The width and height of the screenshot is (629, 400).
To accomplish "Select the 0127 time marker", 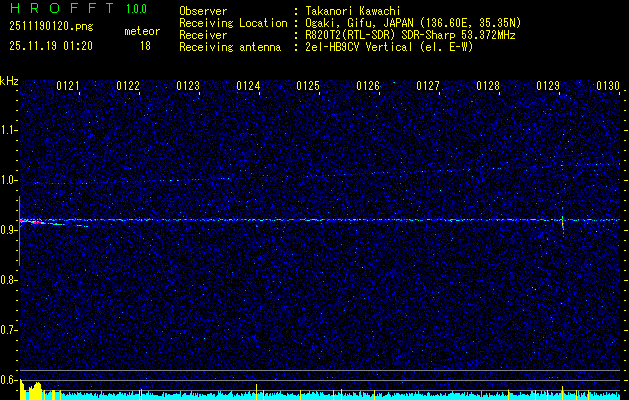I will click(428, 87).
